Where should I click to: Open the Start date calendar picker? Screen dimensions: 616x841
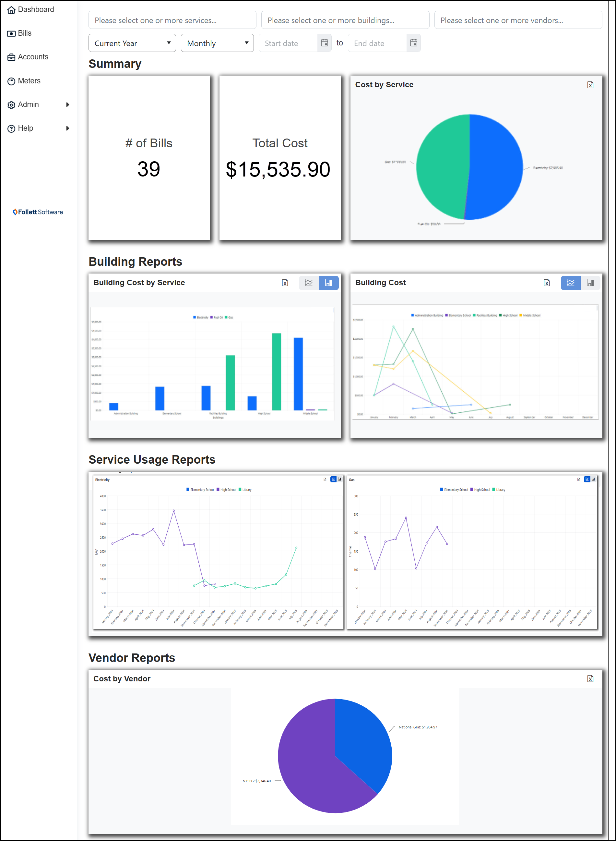coord(325,43)
